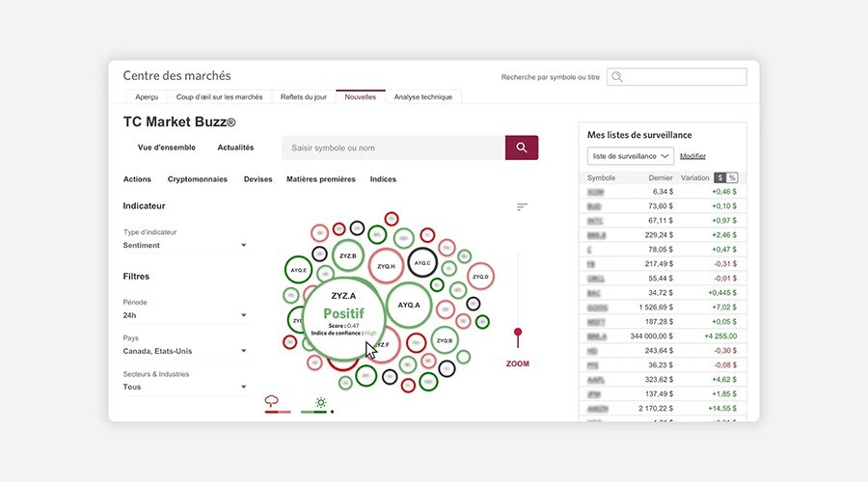This screenshot has height=482, width=868.
Task: Click the magnifier icon in top symbol search
Action: [617, 77]
